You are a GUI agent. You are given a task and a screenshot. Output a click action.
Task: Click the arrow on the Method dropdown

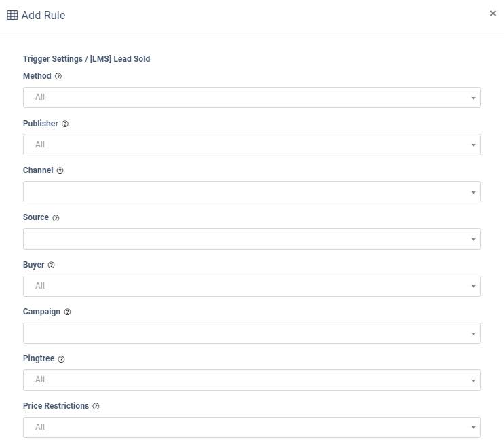tap(473, 98)
